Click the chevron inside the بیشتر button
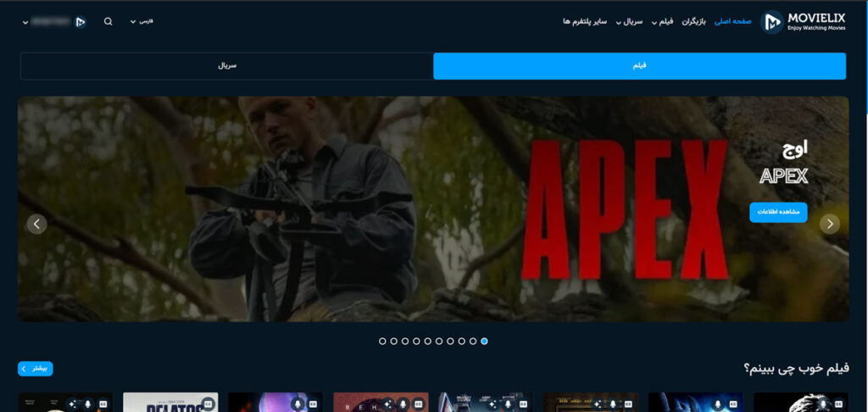Screen dimensions: 868x412 coord(24,369)
